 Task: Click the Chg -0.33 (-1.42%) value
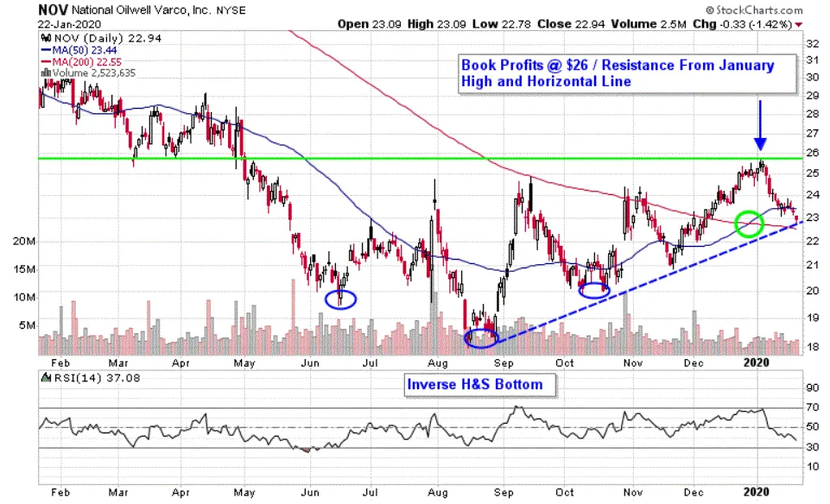743,24
